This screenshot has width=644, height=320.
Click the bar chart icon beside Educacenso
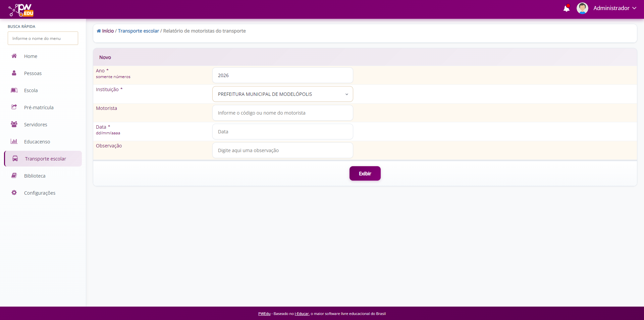click(x=14, y=141)
